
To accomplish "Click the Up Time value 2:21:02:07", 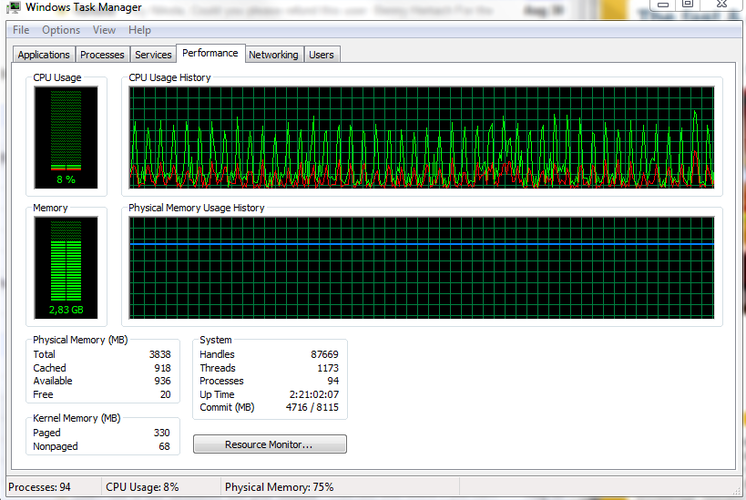I will (x=314, y=394).
